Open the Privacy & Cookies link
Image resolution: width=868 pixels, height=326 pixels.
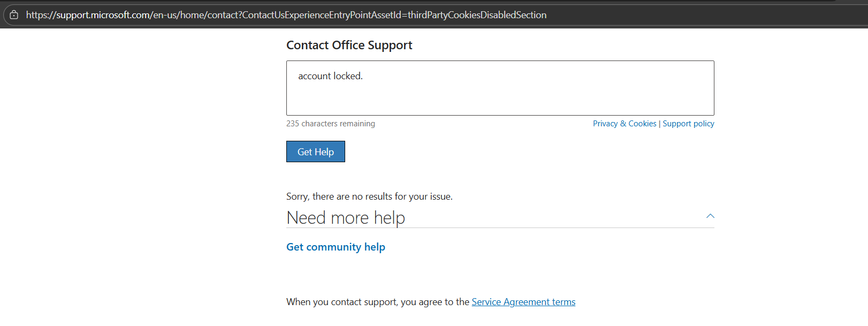[x=625, y=124]
